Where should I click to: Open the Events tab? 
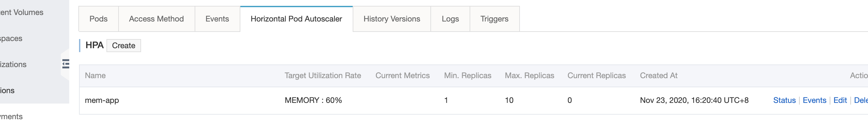[x=217, y=19]
